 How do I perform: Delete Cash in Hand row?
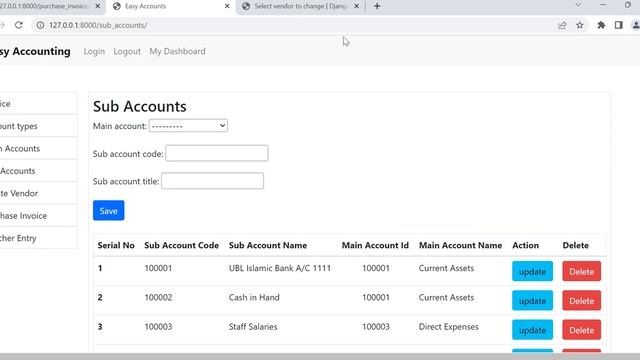click(582, 301)
